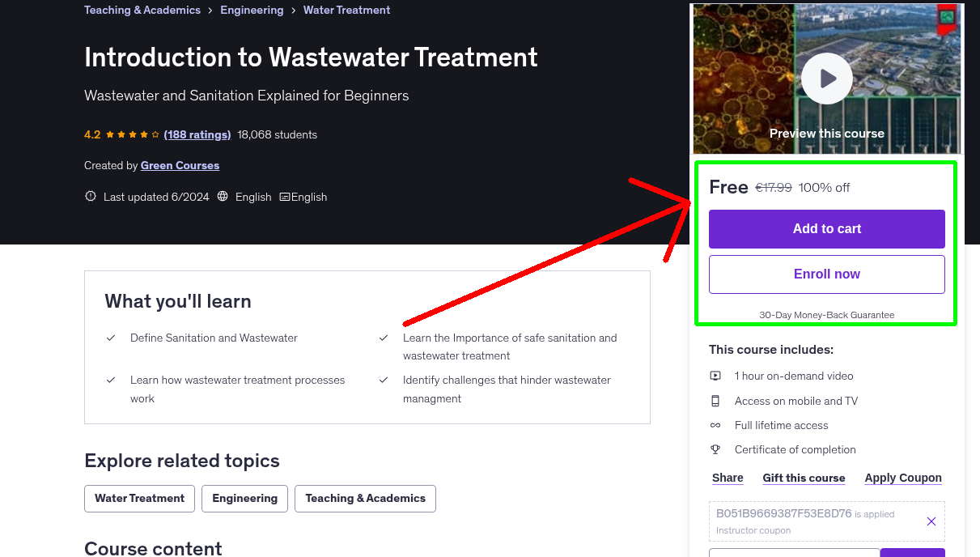Click the Green Courses instructor link
The width and height of the screenshot is (980, 557).
pyautogui.click(x=180, y=165)
